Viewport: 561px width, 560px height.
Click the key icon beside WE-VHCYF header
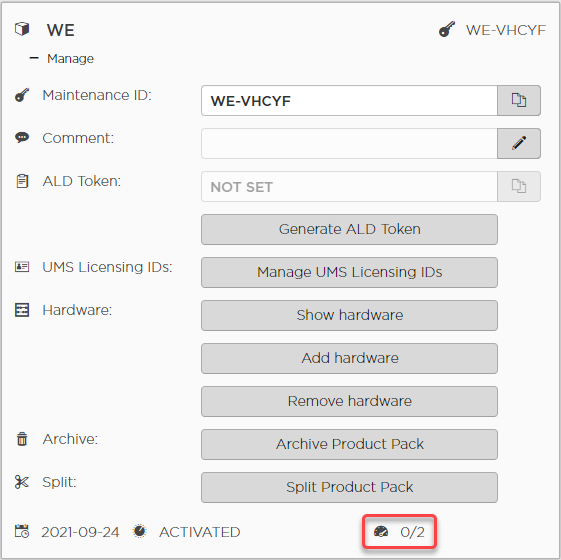[447, 29]
